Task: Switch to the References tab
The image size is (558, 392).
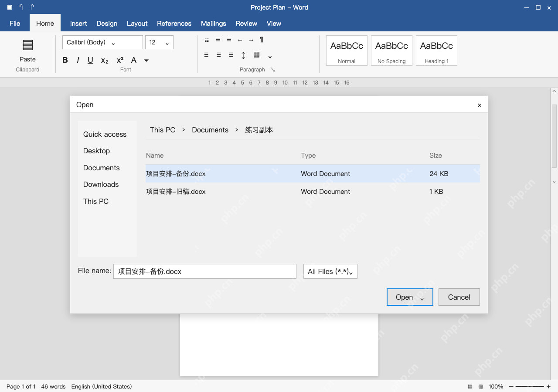Action: tap(174, 24)
